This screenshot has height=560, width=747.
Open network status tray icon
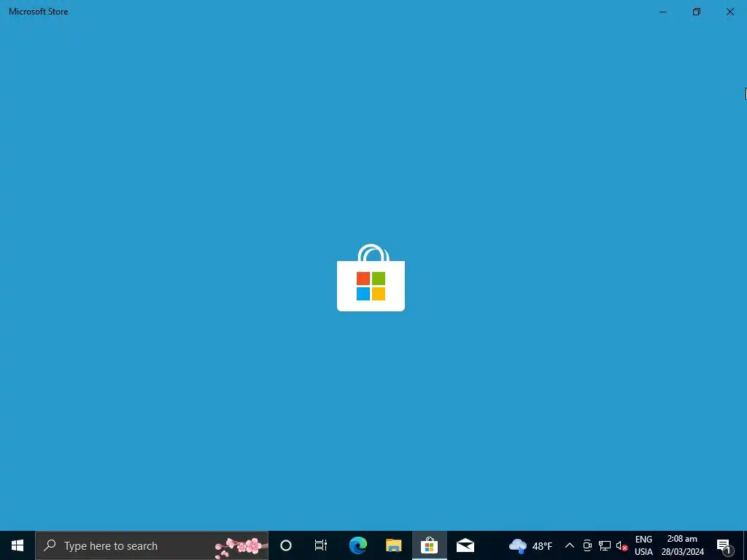[x=605, y=545]
